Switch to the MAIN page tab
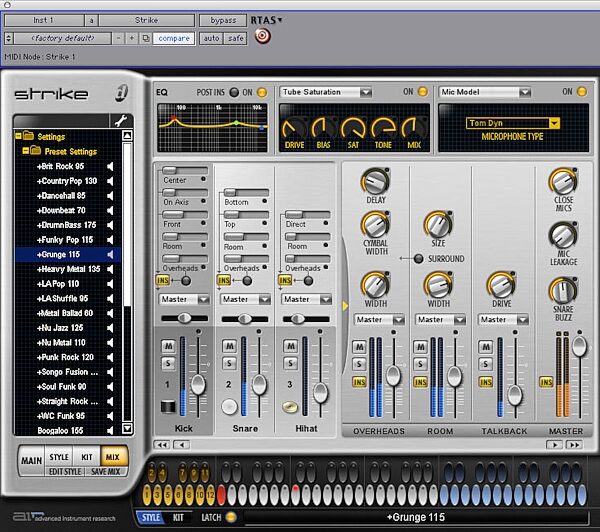 point(31,460)
